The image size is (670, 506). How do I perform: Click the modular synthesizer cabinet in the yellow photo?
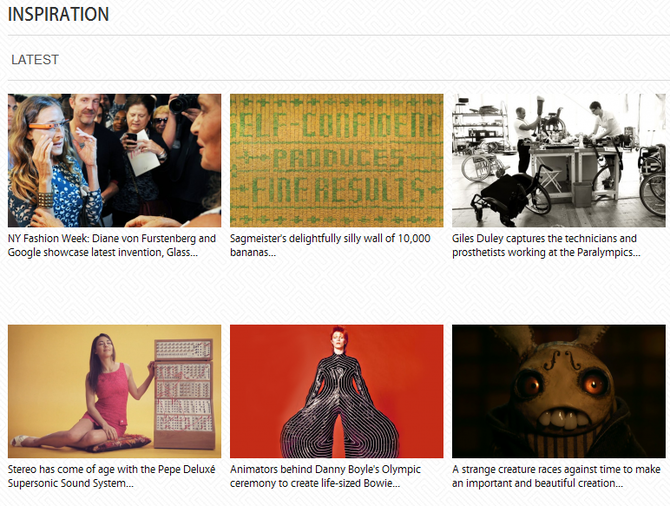(184, 393)
